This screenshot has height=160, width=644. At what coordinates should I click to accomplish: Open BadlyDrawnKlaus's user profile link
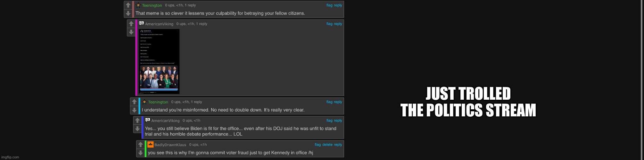click(170, 145)
